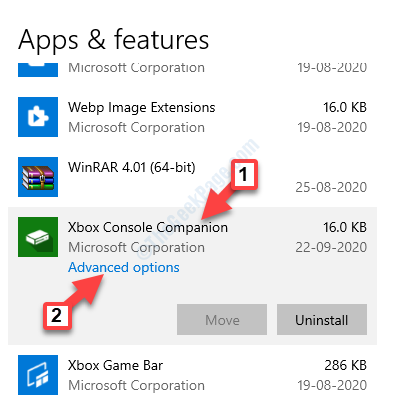This screenshot has width=394, height=400.
Task: Click Microsoft Corporation under Webp Image Extensions
Action: tap(136, 127)
